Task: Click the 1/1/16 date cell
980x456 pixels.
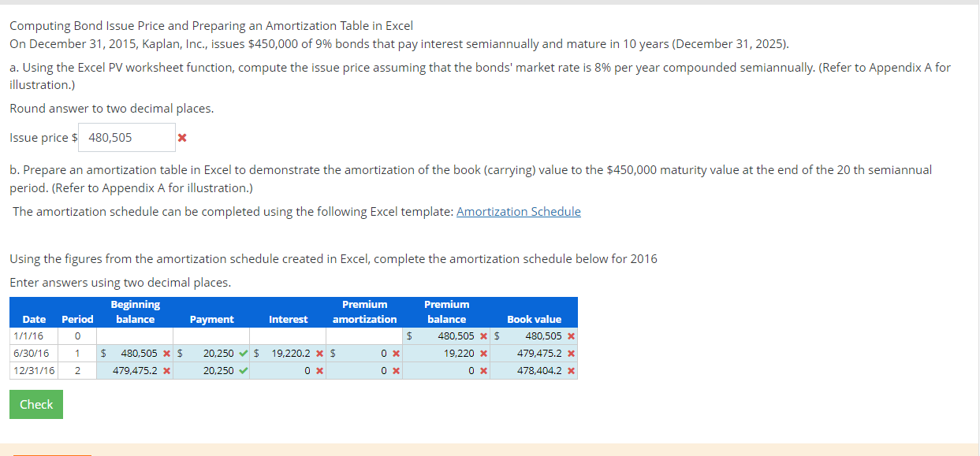Action: coord(28,336)
